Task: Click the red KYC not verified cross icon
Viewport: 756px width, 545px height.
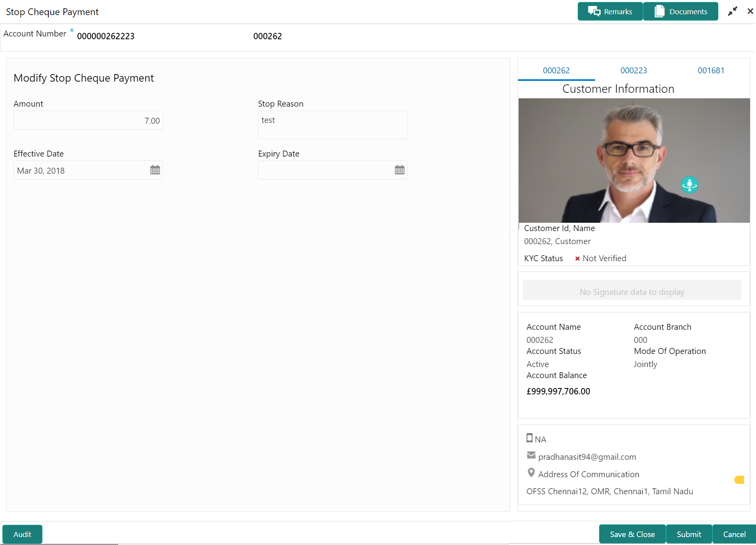Action: [577, 259]
